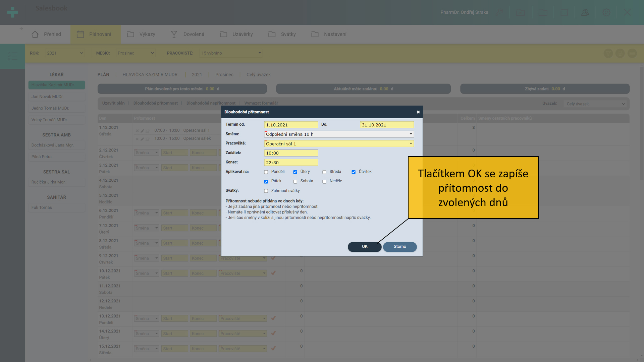Open the Měsíc dropdown showing Prosinec

136,53
